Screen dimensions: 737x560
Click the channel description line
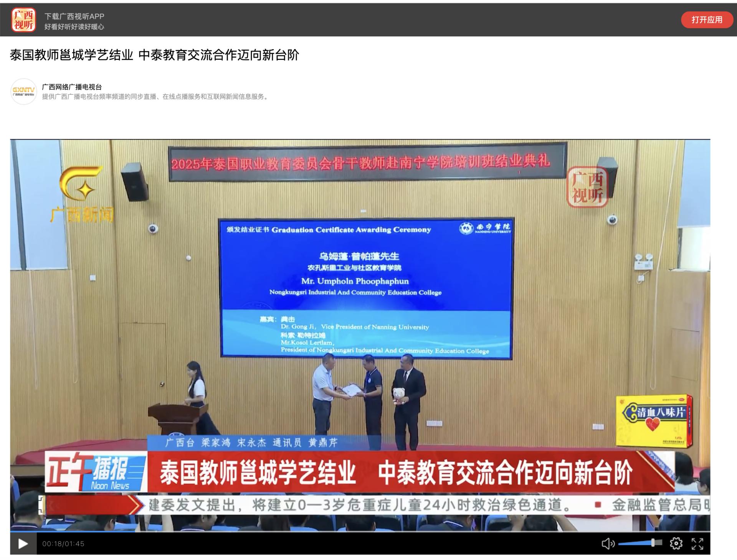pyautogui.click(x=155, y=97)
